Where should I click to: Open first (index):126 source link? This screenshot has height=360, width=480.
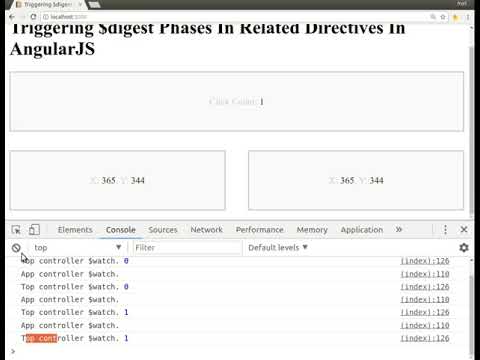pyautogui.click(x=425, y=261)
